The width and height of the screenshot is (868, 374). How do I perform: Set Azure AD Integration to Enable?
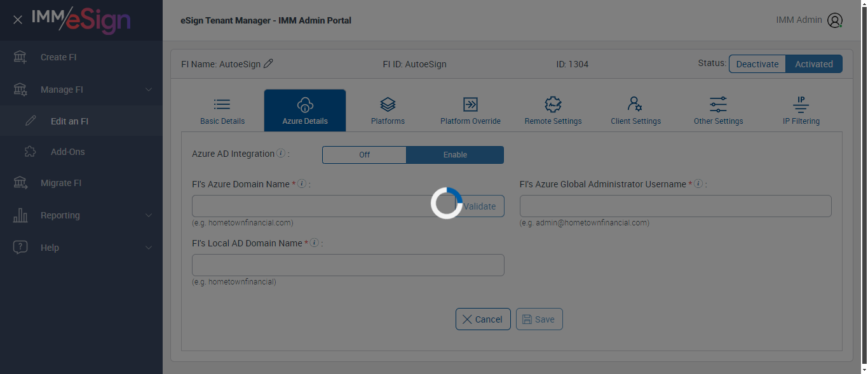[455, 155]
